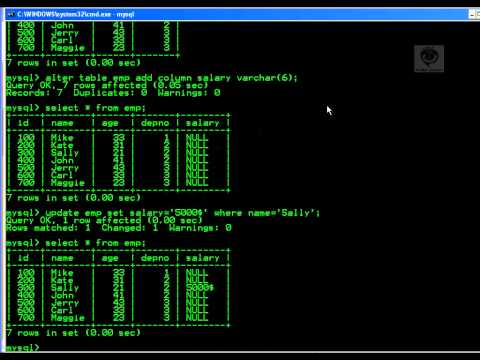Click the update emp set salary command line
Viewport: 480px width, 360px height.
click(x=163, y=213)
